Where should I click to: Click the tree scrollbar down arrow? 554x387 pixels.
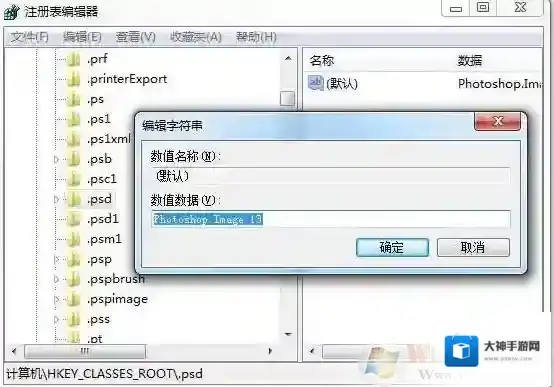coord(288,334)
